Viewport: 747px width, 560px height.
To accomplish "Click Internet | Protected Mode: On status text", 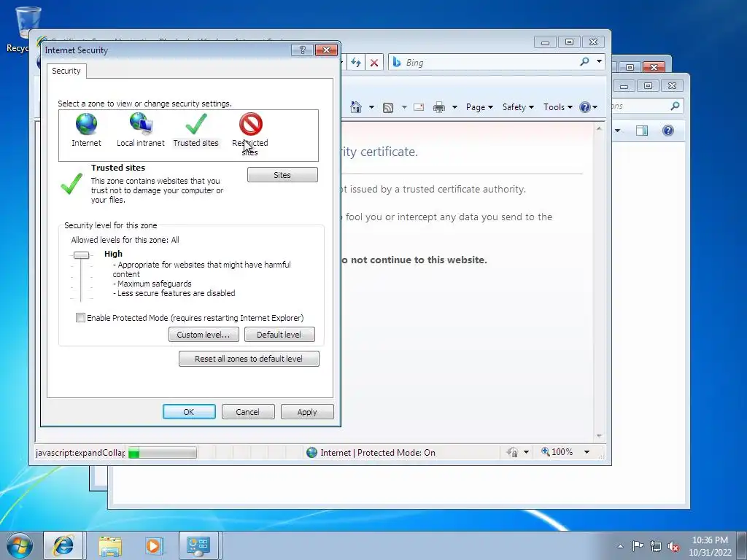I will pos(378,452).
